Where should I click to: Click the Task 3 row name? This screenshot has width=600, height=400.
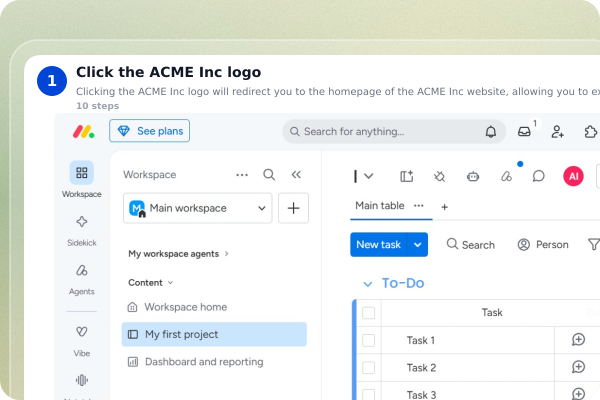point(421,395)
